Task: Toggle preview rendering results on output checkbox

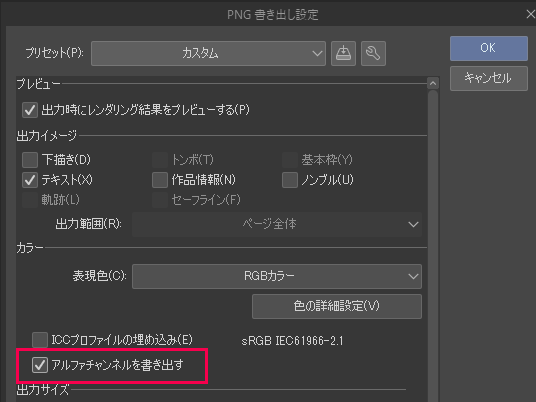Action: 30,110
